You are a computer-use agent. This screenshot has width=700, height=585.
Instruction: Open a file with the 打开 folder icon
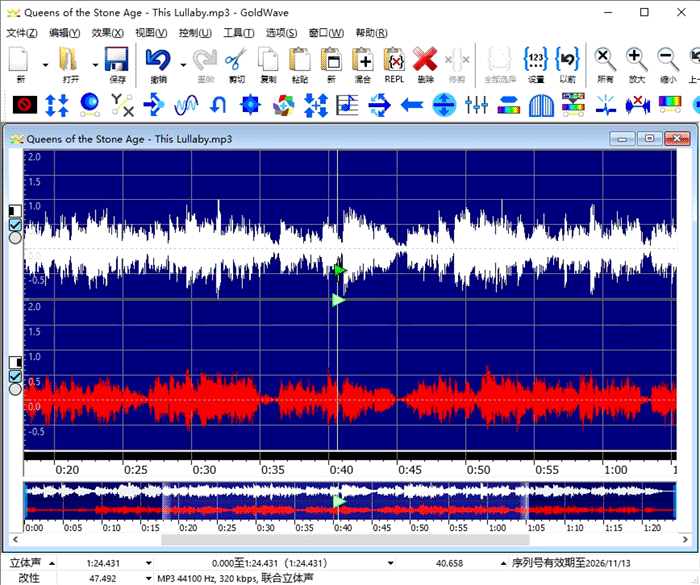coord(69,60)
